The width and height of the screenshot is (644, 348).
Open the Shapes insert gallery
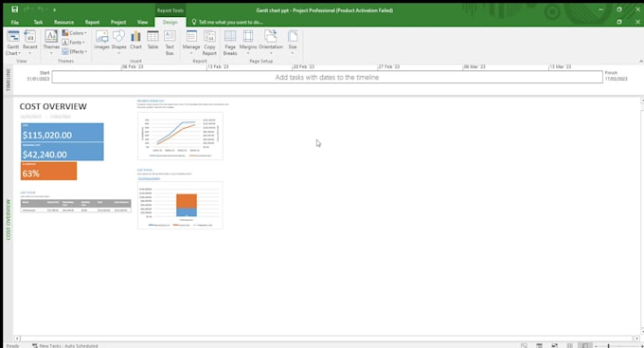118,43
